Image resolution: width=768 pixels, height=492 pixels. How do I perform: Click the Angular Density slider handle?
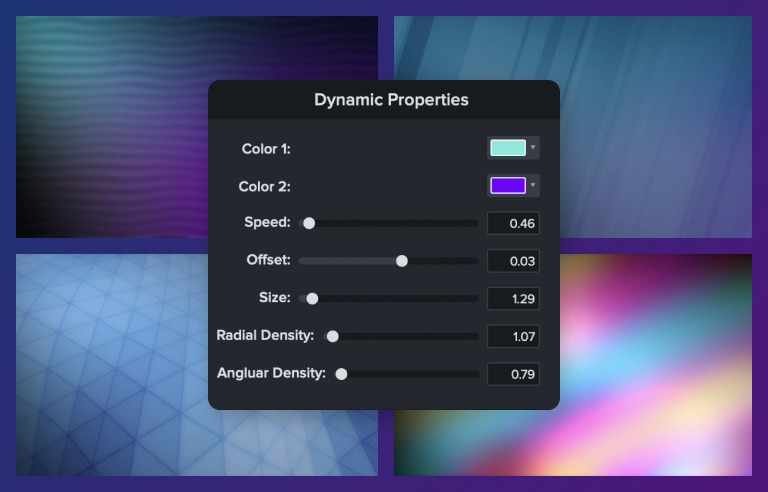click(x=341, y=374)
